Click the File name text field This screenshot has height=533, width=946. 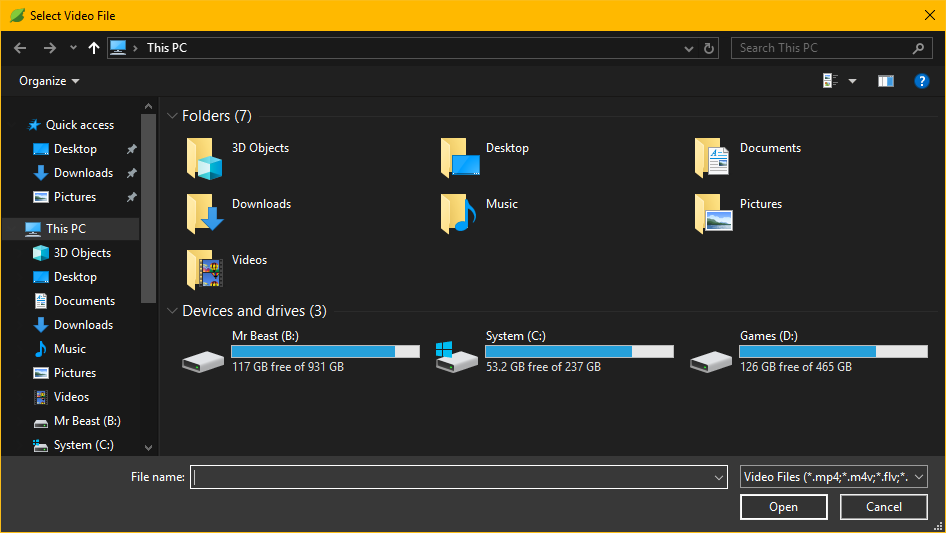[x=455, y=477]
